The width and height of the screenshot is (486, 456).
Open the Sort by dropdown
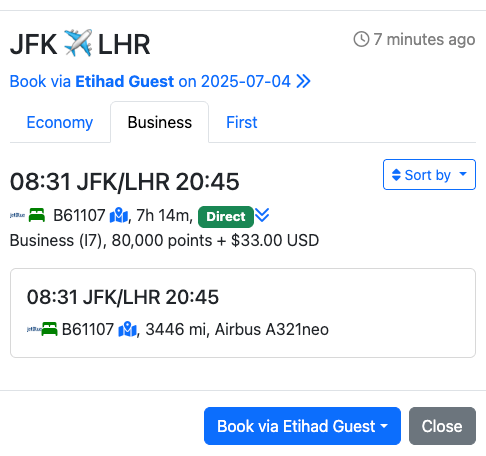429,175
